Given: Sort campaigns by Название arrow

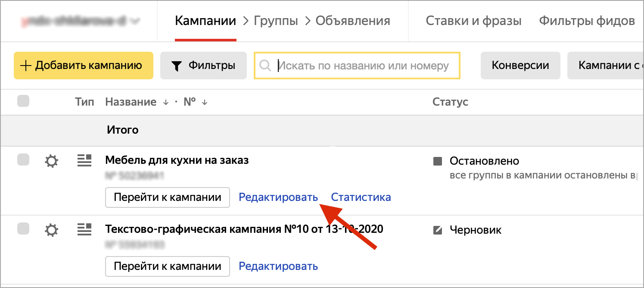Looking at the screenshot, I should [166, 103].
